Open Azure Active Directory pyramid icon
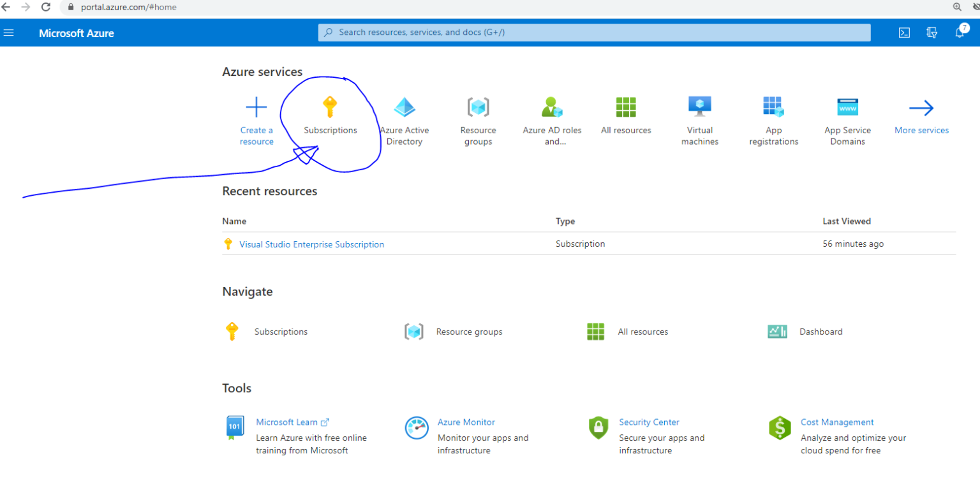The image size is (980, 486). 404,107
